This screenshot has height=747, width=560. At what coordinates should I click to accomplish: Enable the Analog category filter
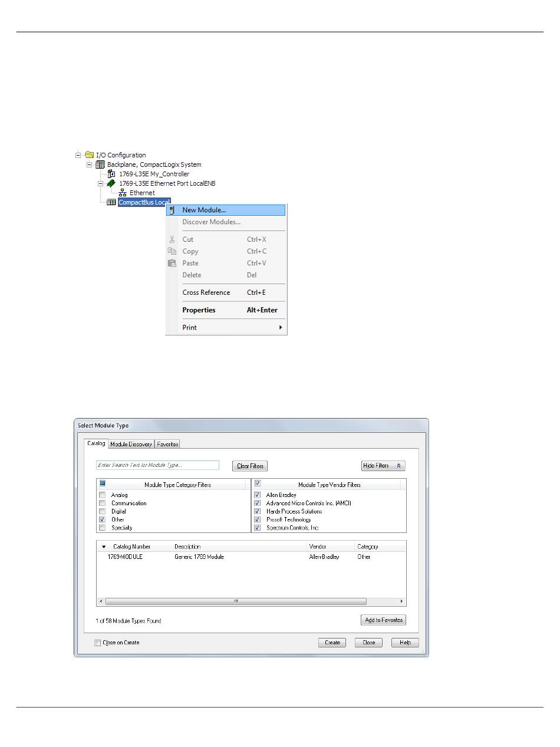click(x=103, y=495)
